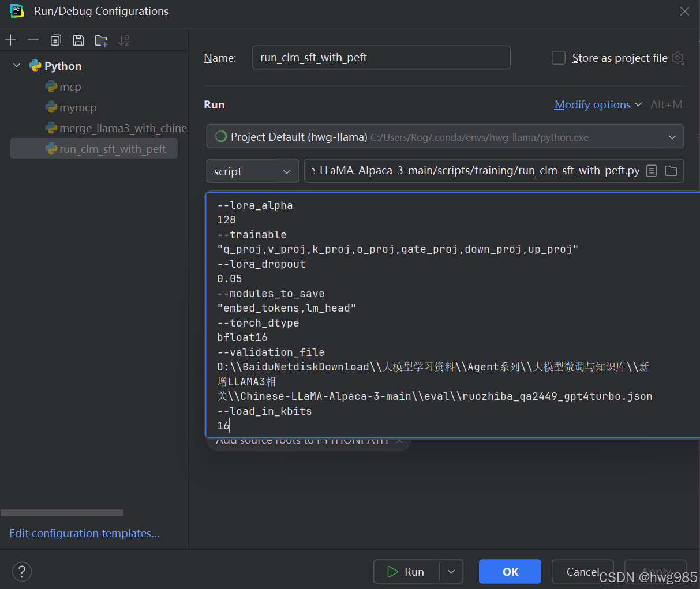Click the ruozhiba_qa2449_gpt4turbo.json path line
Image resolution: width=700 pixels, height=589 pixels.
[x=435, y=396]
